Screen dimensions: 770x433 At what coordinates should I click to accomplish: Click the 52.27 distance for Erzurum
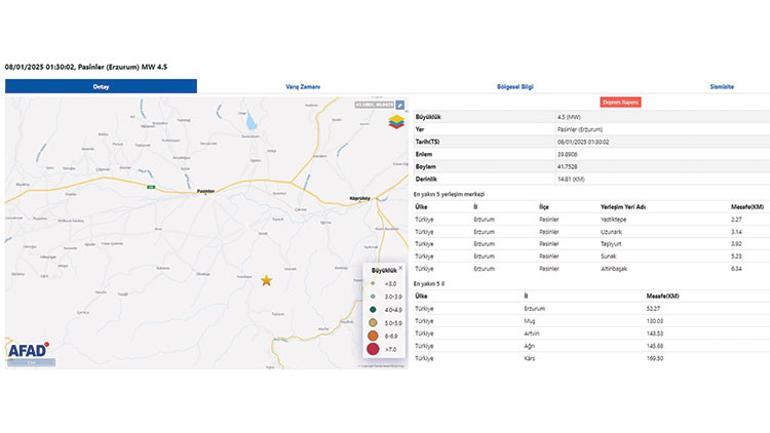coord(654,309)
